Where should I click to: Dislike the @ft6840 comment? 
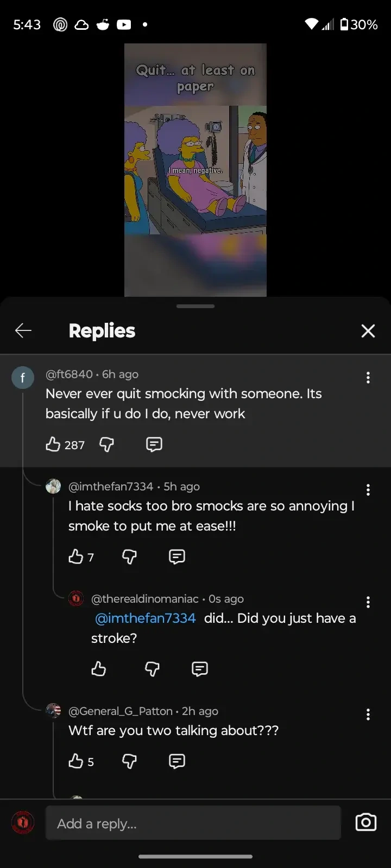[x=106, y=445]
